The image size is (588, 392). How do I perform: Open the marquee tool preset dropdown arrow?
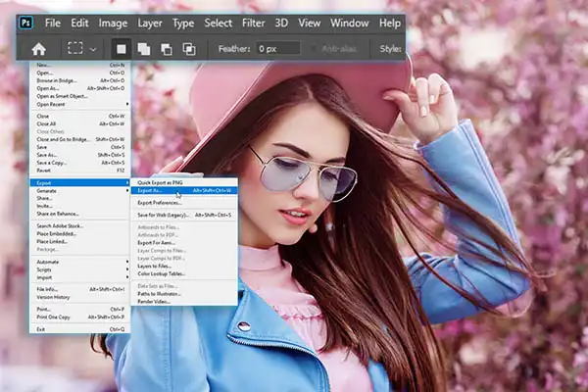click(93, 48)
